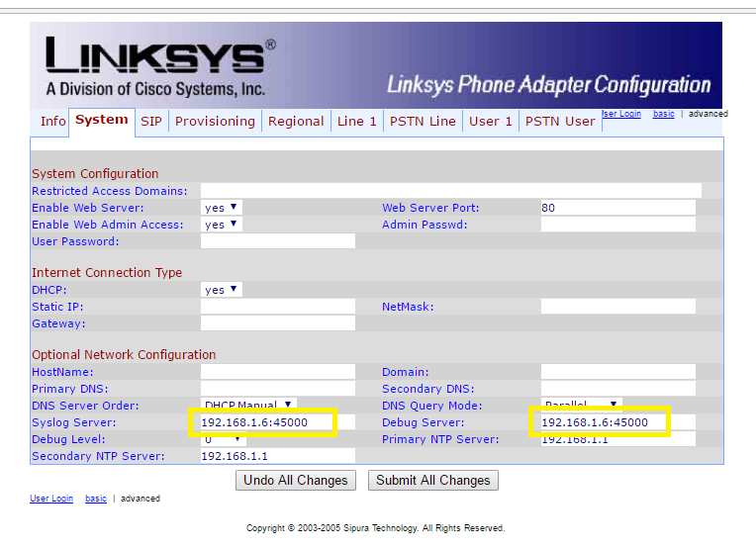Open the Provisioning tab

coord(215,121)
